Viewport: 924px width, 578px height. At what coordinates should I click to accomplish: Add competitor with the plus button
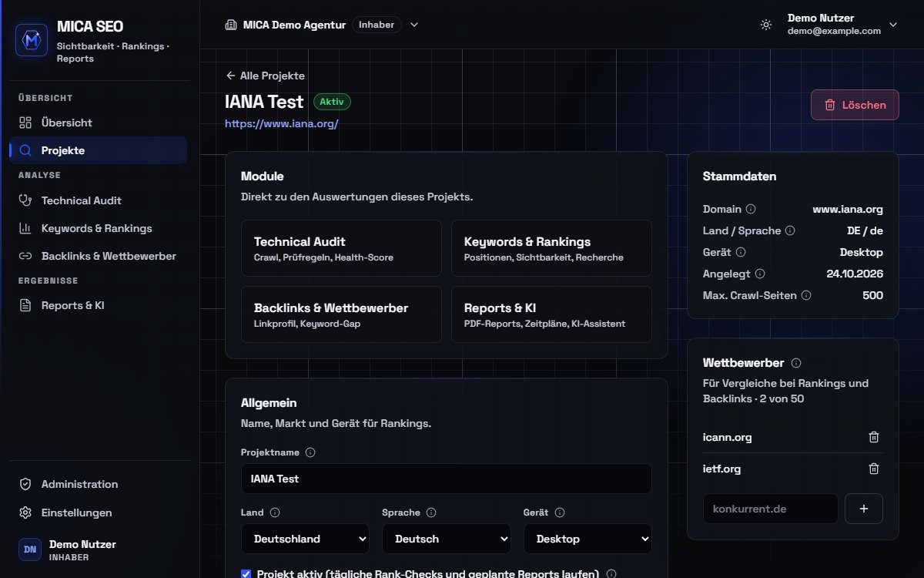[864, 509]
